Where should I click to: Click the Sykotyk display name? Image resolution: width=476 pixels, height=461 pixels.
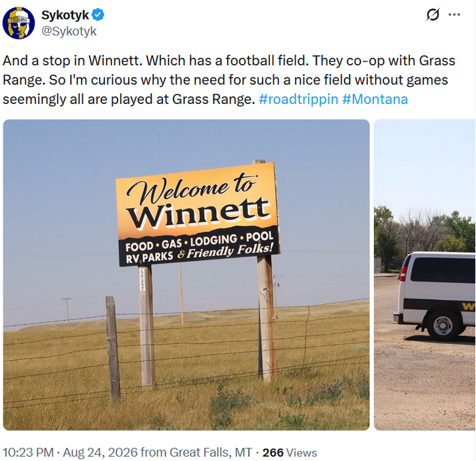[x=65, y=15]
